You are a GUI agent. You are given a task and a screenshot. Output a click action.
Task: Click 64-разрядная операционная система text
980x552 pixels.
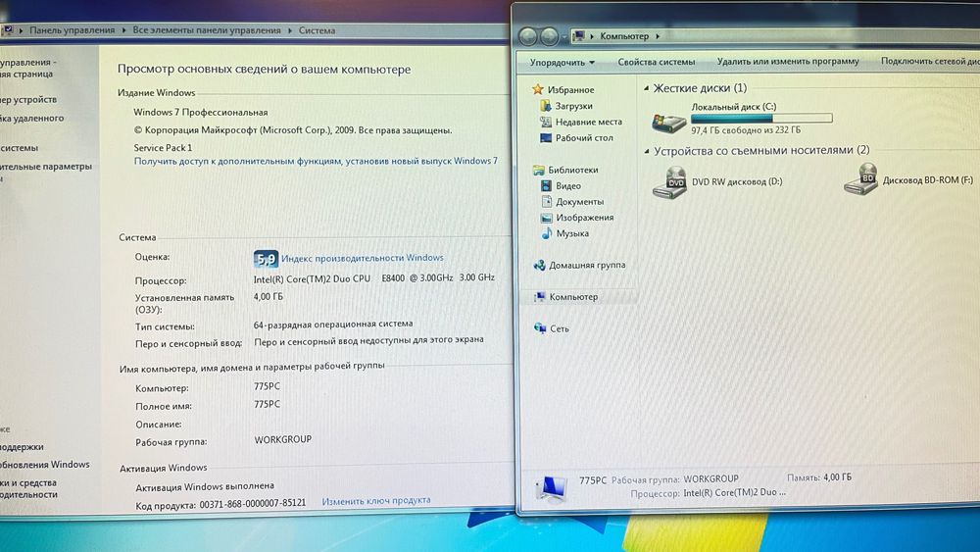click(x=332, y=324)
